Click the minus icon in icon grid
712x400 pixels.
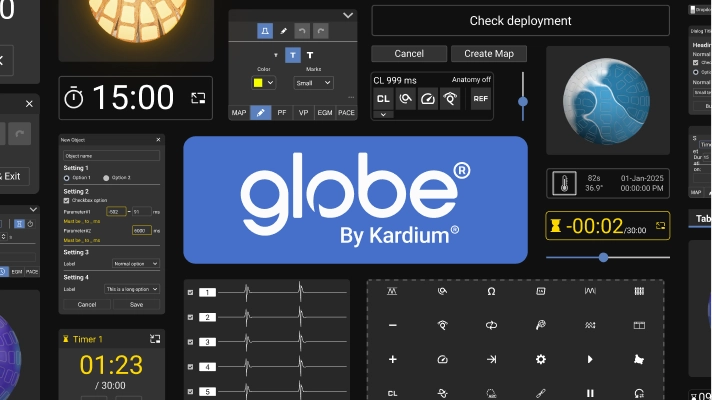pyautogui.click(x=393, y=325)
